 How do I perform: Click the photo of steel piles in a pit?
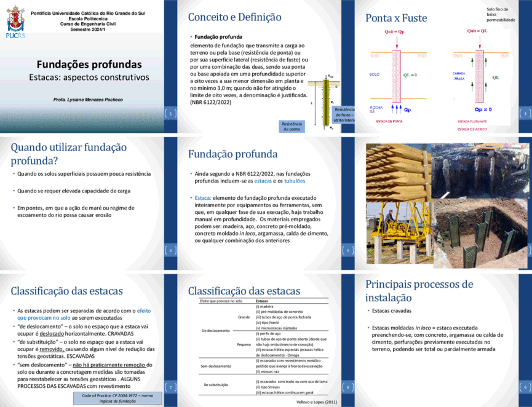480,234
